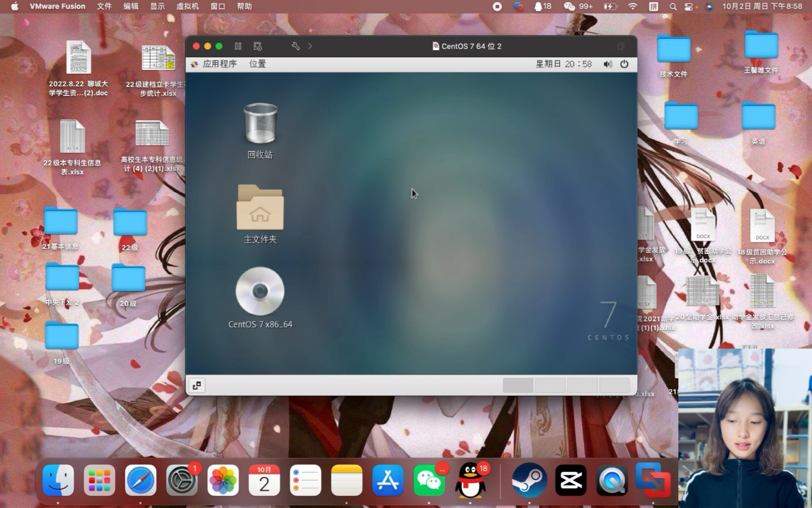Open the CentOS 位置 menu
The image size is (812, 508).
[258, 64]
